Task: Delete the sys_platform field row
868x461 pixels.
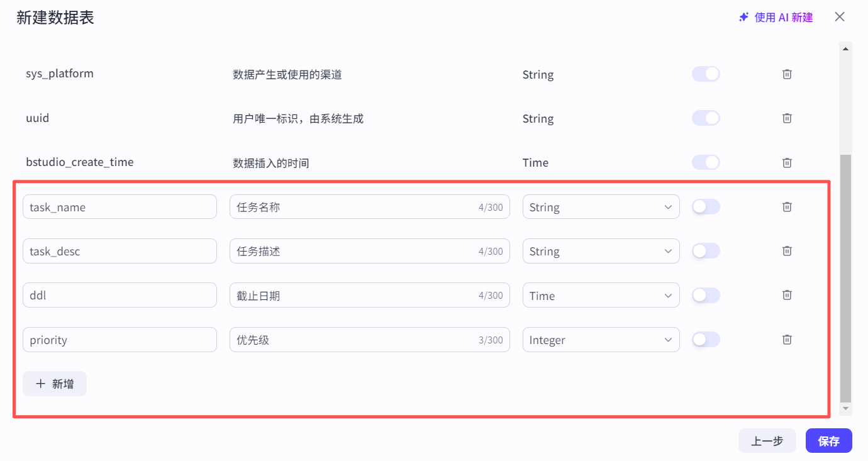Action: pos(787,74)
